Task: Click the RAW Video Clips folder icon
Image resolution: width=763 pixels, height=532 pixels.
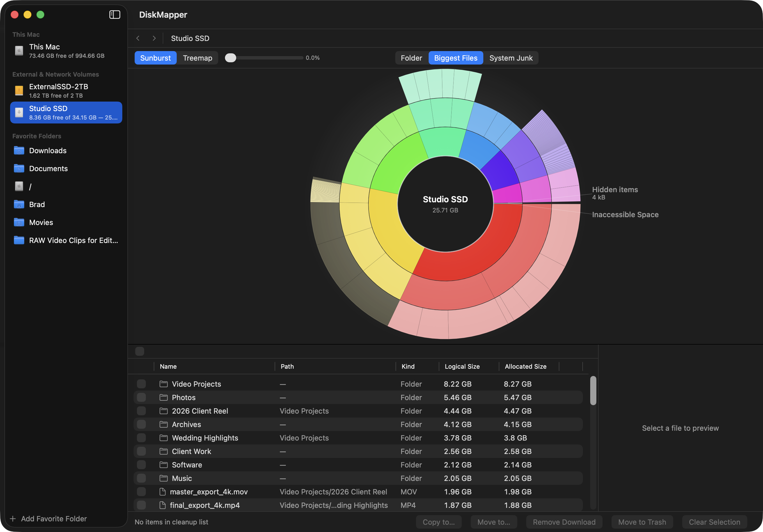Action: point(19,240)
